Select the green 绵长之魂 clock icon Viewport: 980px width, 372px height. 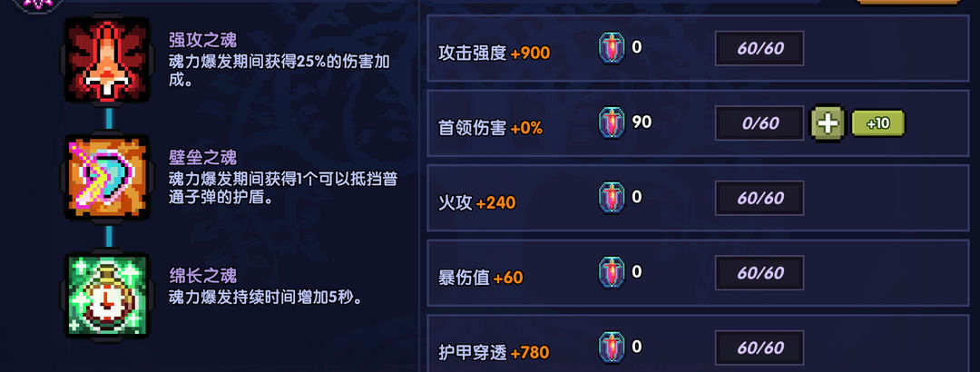pos(107,295)
